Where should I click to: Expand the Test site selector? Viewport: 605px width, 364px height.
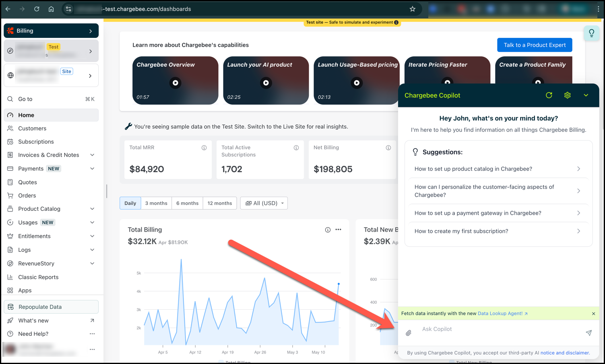tap(51, 51)
